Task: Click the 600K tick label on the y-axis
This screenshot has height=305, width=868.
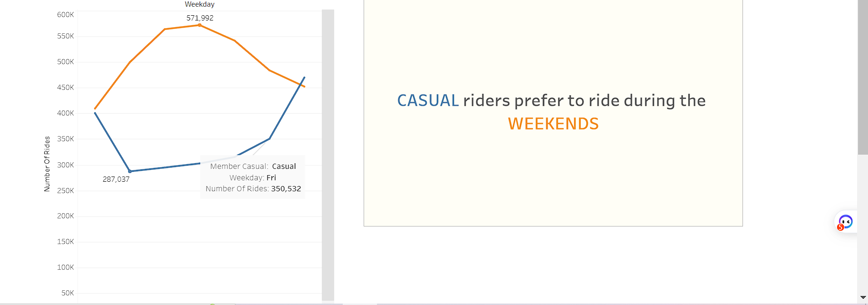Action: pos(65,15)
